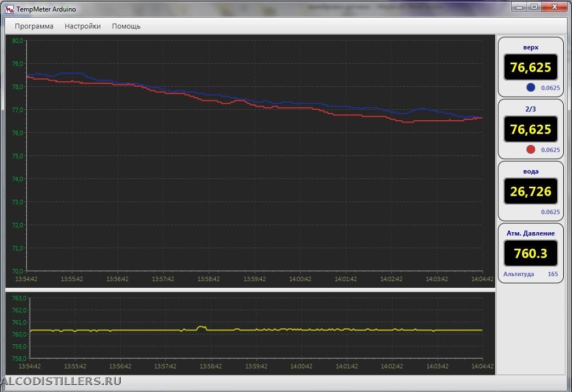Click the 80,0 temperature axis label
Viewport: 572px width, 392px height.
point(18,41)
